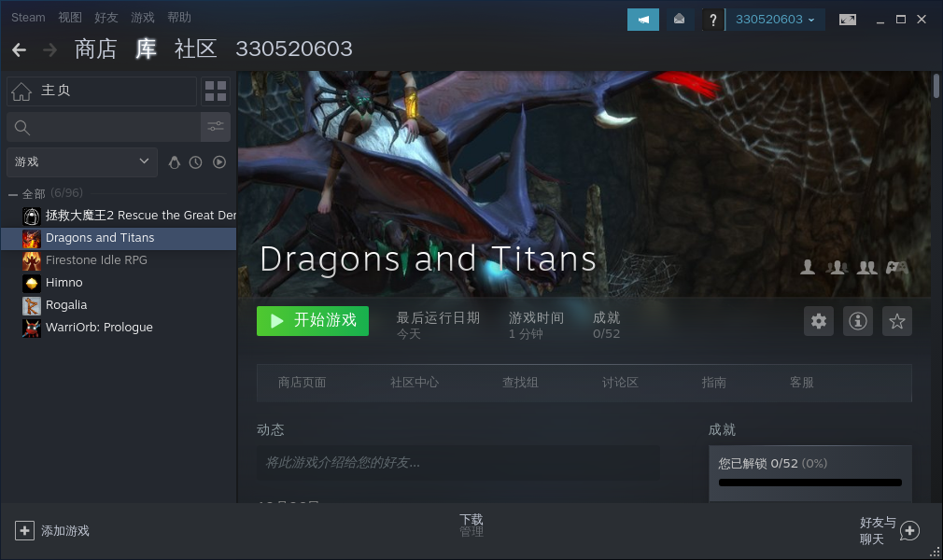943x560 pixels.
Task: Go to the 库 tab
Action: [146, 49]
